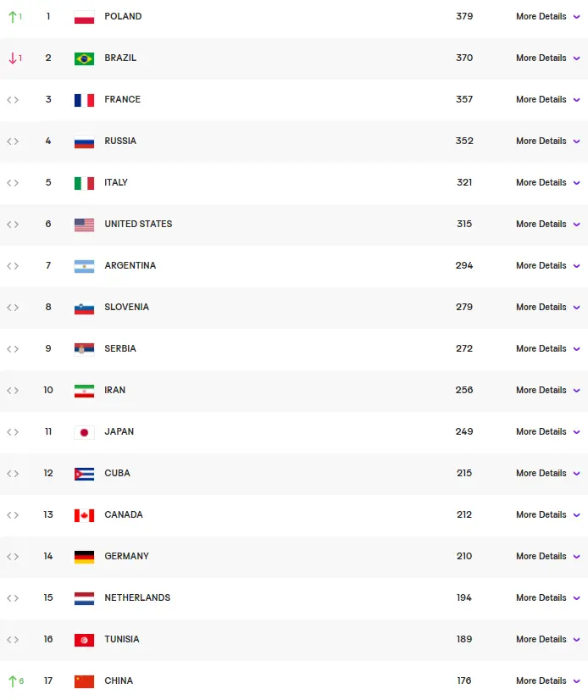Click the green up arrow beside China
Viewport: 588px width, 700px height.
point(13,681)
